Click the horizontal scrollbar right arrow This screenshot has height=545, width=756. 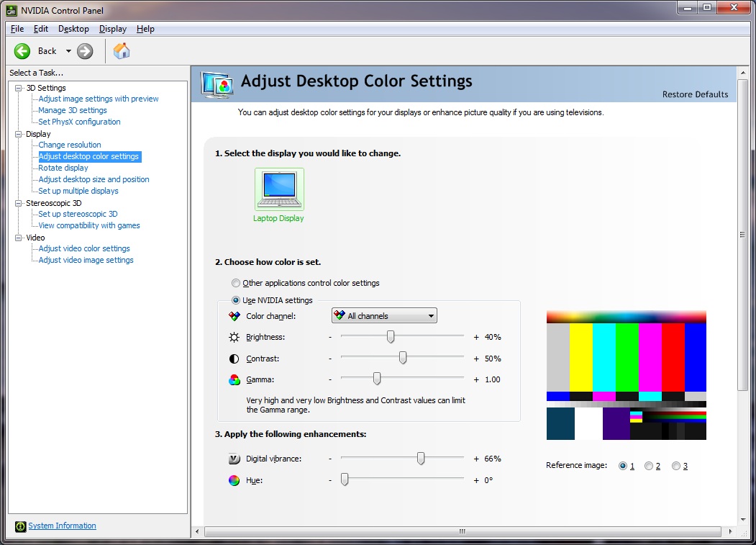(730, 531)
